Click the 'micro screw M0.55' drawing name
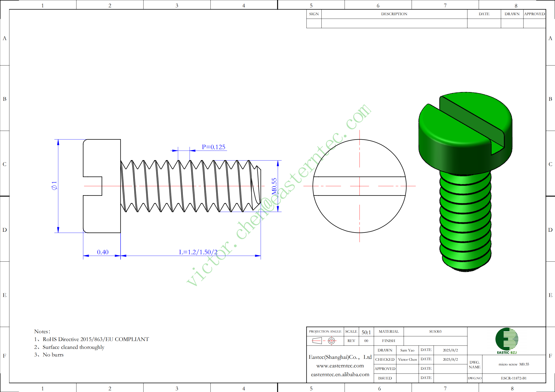The height and width of the screenshot is (392, 555). 514,364
